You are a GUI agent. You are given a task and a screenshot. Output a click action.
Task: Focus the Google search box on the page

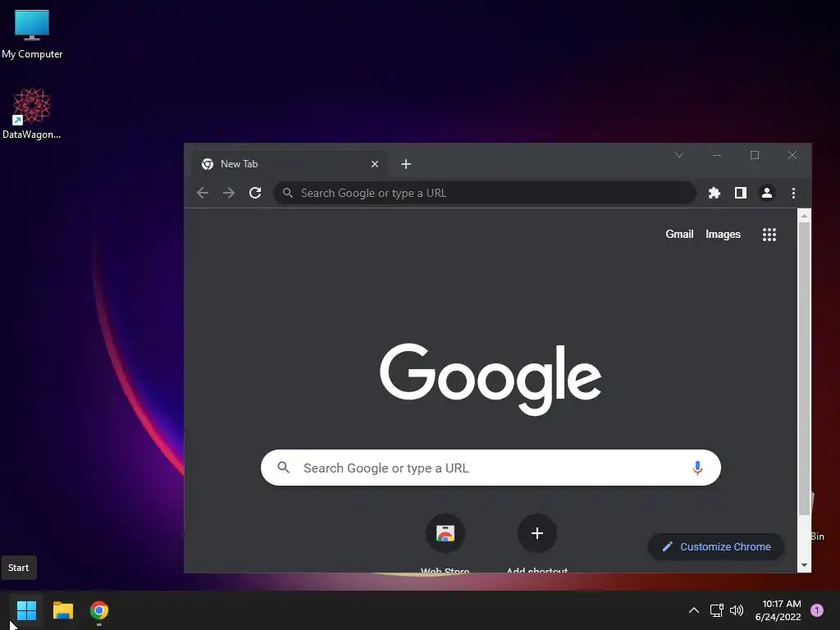[491, 468]
